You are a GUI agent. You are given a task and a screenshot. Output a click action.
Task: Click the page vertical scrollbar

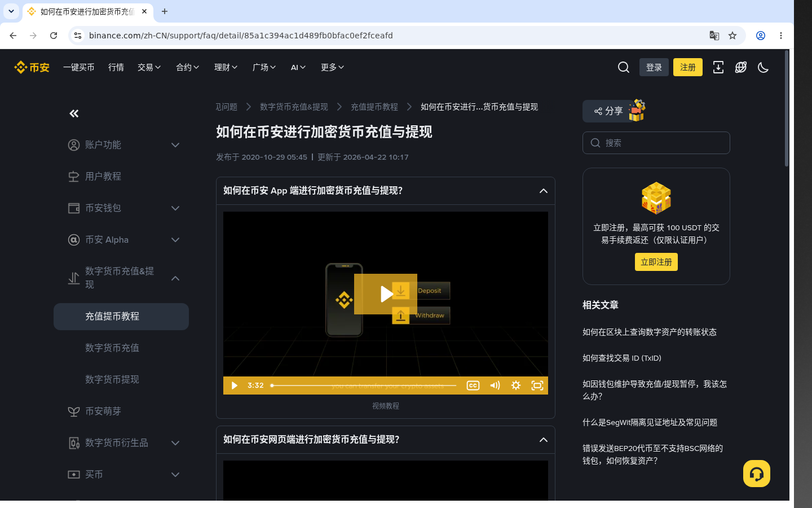(x=787, y=108)
